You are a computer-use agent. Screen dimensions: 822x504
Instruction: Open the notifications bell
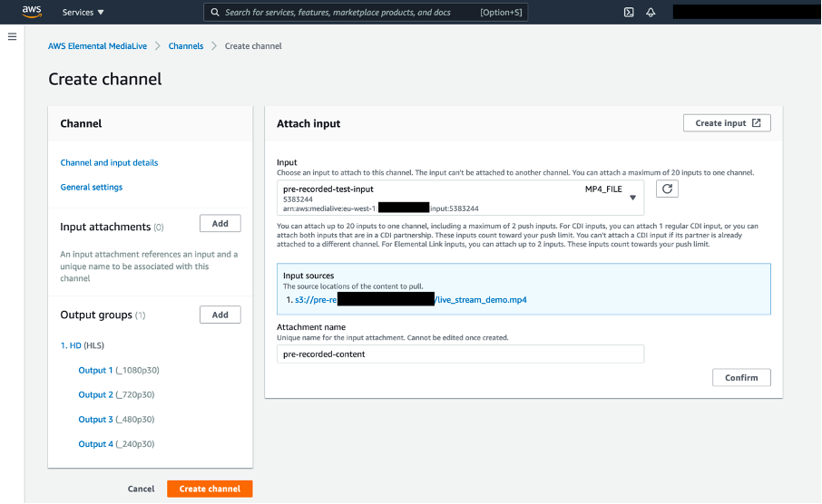tap(651, 12)
